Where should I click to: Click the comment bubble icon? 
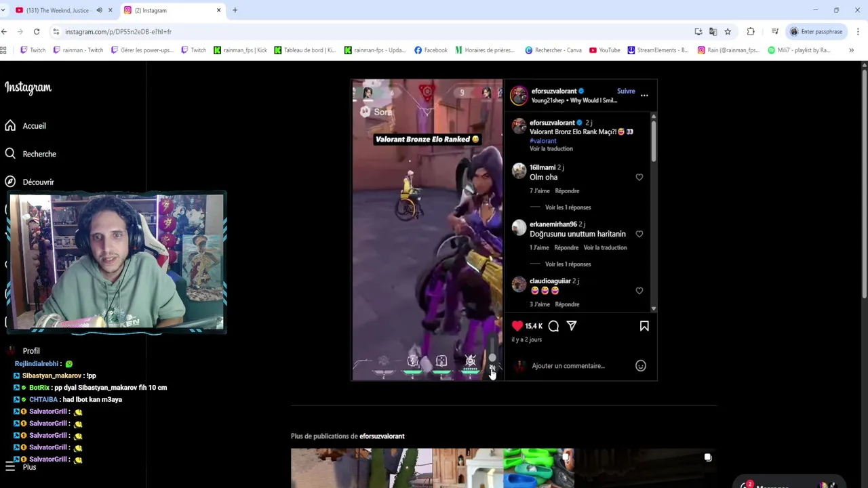pos(553,326)
